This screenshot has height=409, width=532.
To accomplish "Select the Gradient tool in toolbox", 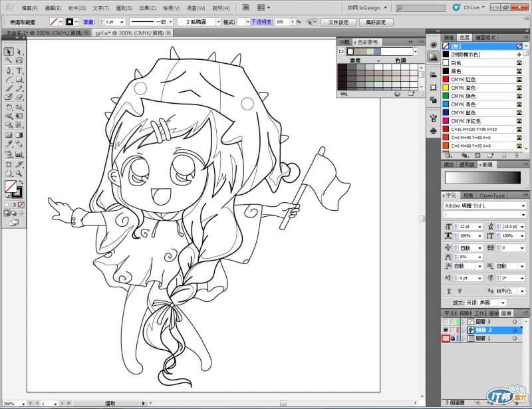I will (x=19, y=135).
